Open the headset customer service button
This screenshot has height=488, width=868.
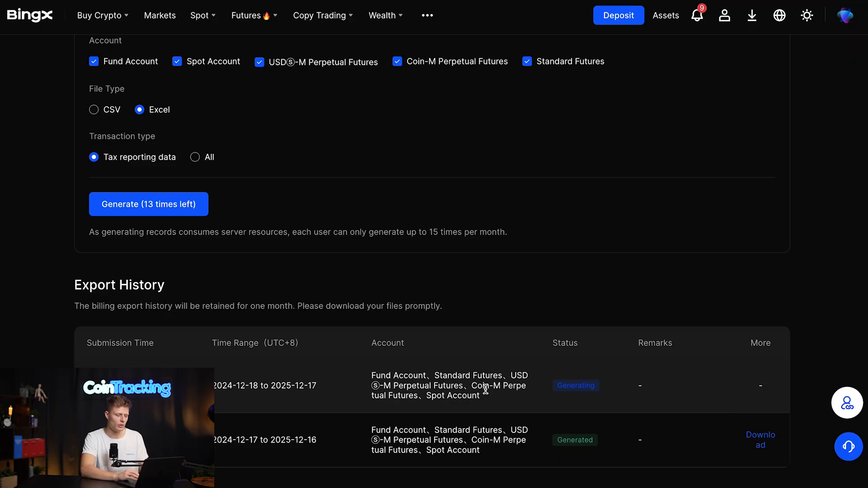pos(849,446)
